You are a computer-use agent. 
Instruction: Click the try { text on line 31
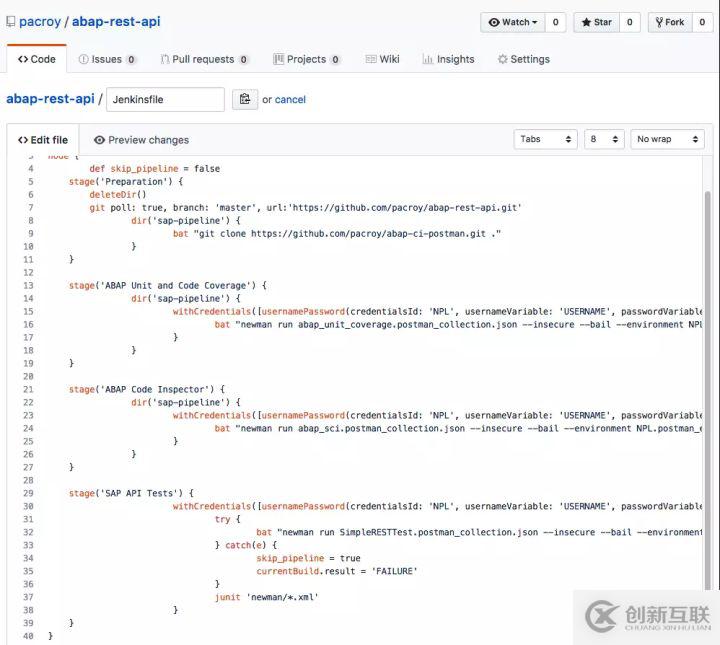click(227, 519)
